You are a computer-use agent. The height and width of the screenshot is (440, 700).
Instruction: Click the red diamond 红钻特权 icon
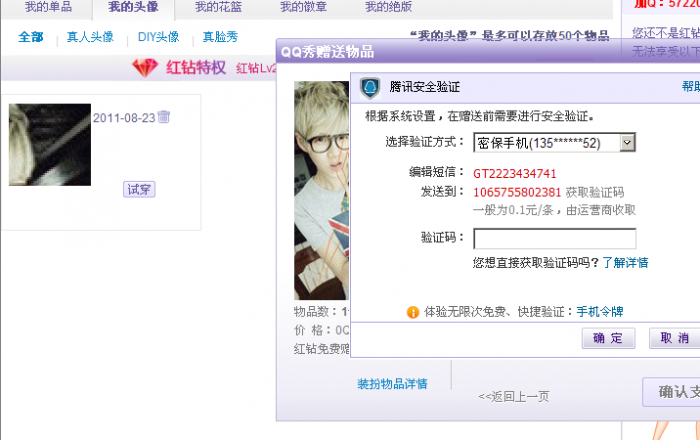pos(145,68)
